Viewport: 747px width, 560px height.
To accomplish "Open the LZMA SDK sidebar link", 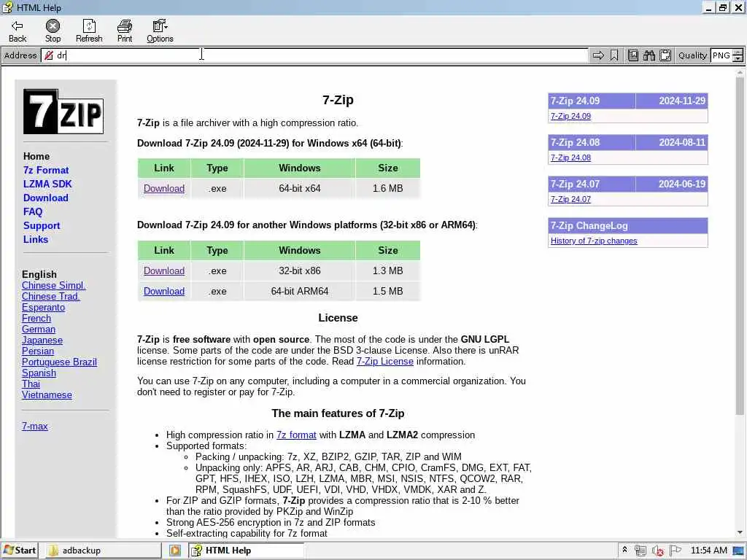I will pyautogui.click(x=47, y=184).
